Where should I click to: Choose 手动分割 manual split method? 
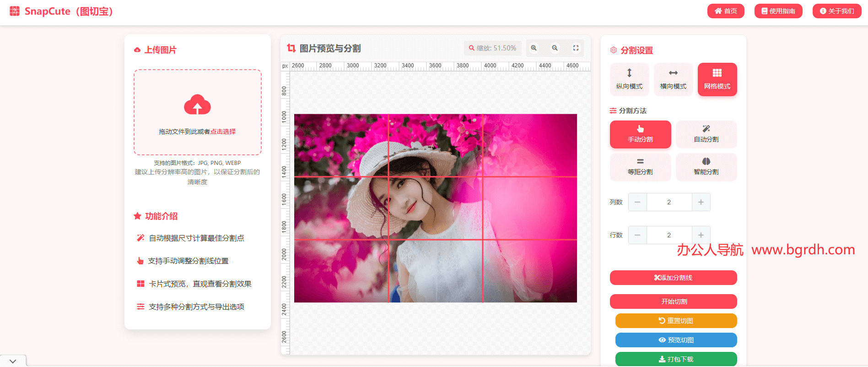coord(640,134)
